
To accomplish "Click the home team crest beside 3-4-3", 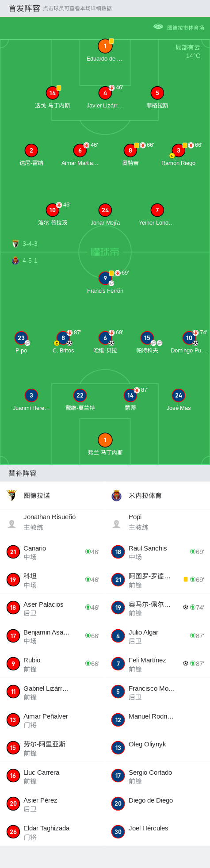I will [x=15, y=244].
